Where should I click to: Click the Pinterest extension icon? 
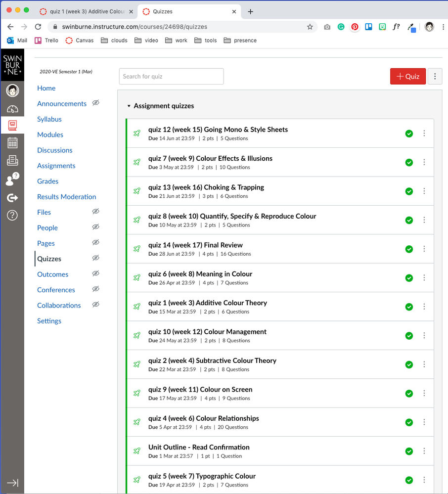355,27
